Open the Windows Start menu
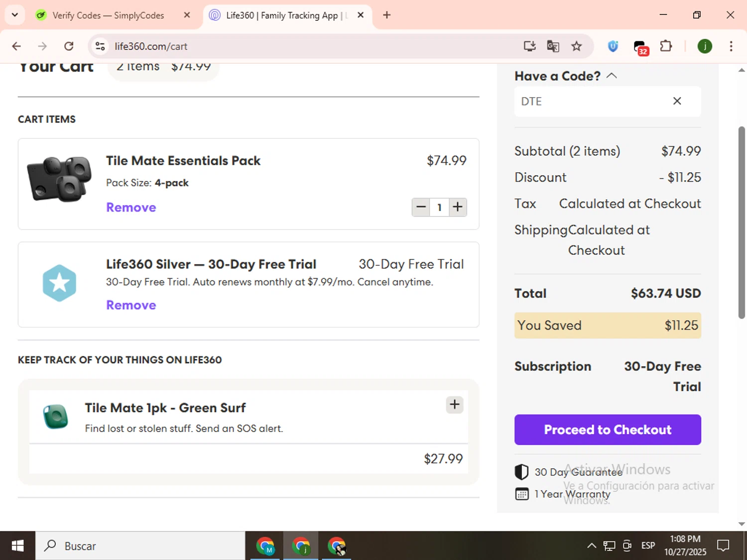 point(17,546)
